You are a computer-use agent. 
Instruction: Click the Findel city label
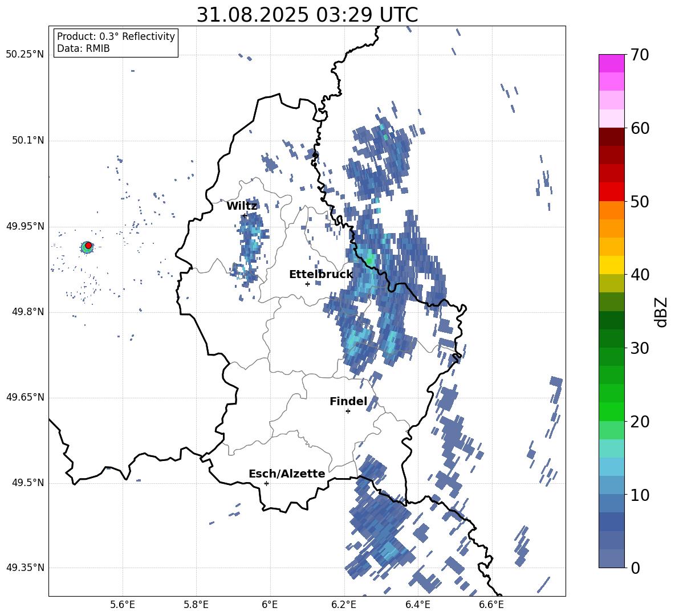point(348,401)
